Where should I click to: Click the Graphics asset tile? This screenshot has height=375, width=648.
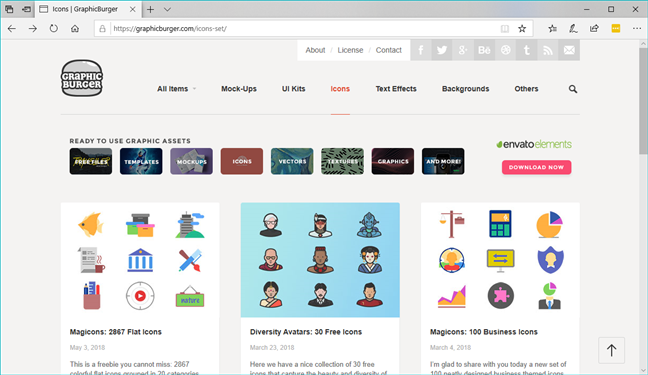pyautogui.click(x=393, y=161)
